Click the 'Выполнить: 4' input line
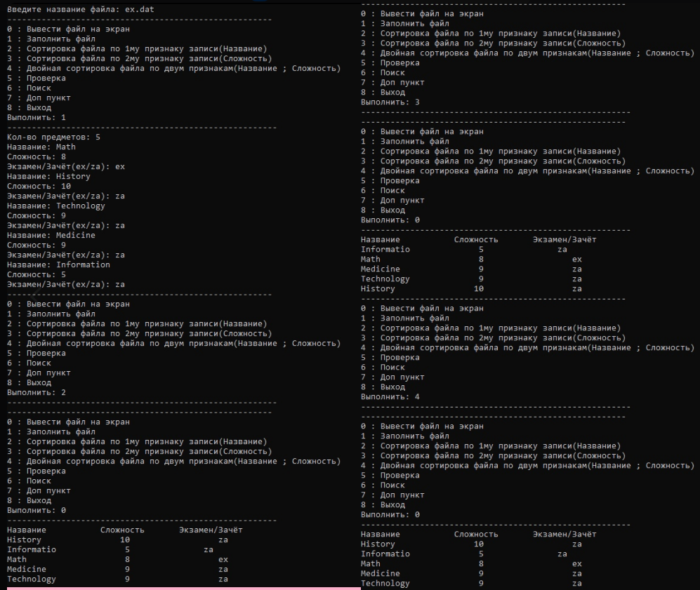The width and height of the screenshot is (700, 590). coord(390,396)
